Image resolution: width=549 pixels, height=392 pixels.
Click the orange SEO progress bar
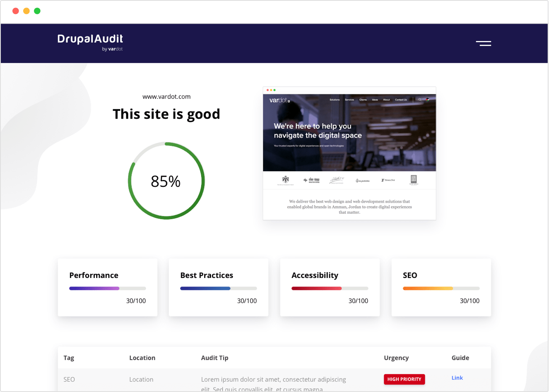coord(441,288)
